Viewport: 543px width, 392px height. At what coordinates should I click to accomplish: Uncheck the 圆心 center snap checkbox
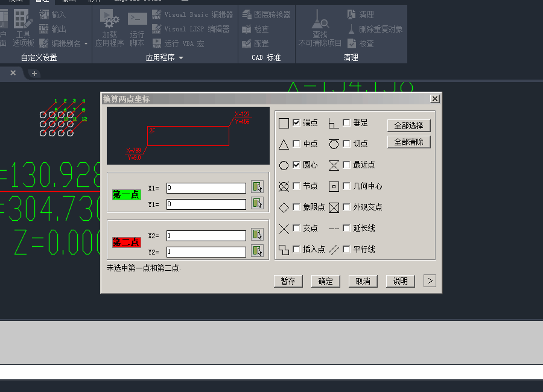tap(296, 165)
